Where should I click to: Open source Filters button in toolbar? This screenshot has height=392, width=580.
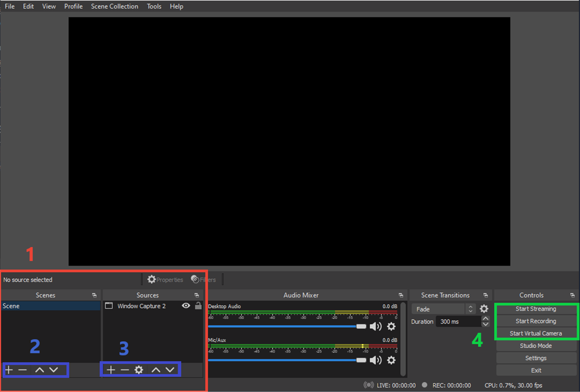point(203,280)
